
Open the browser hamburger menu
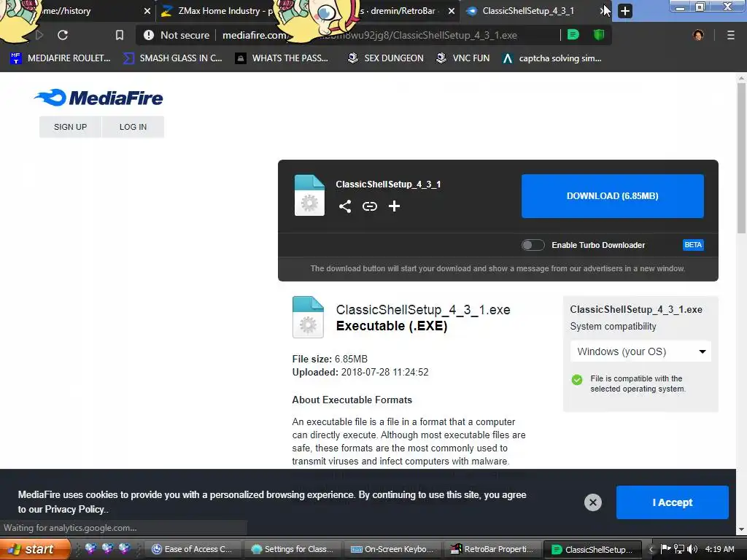pyautogui.click(x=730, y=35)
